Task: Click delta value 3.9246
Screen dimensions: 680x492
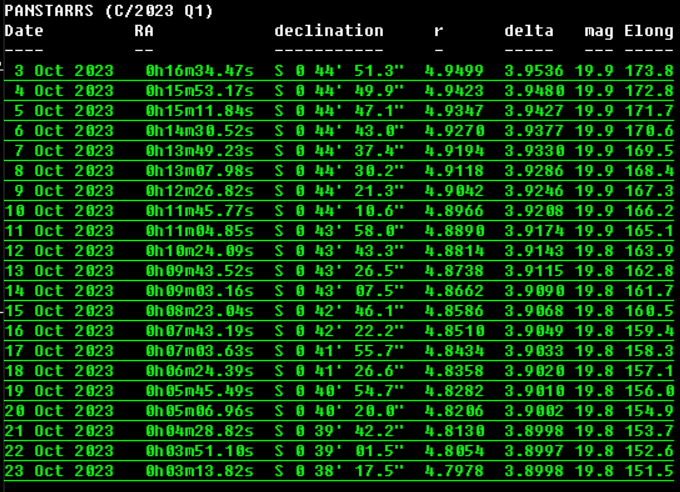Action: point(534,191)
